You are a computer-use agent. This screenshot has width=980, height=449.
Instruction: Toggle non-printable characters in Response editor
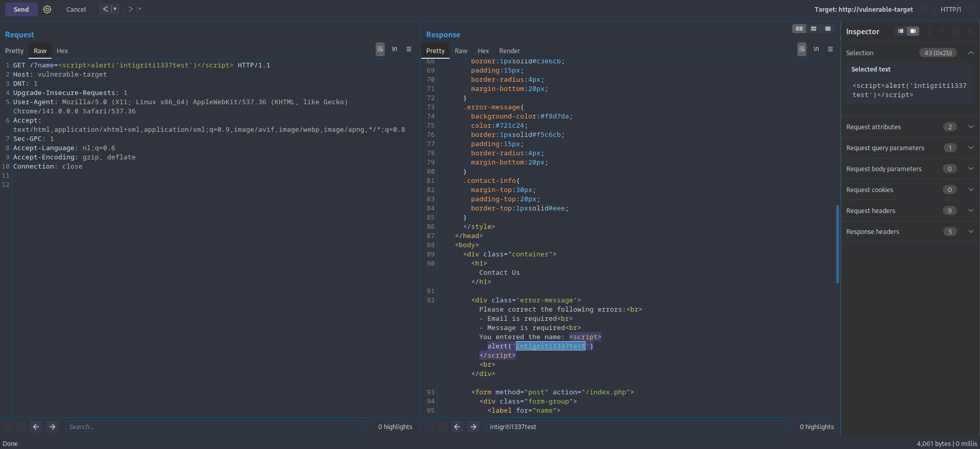816,49
